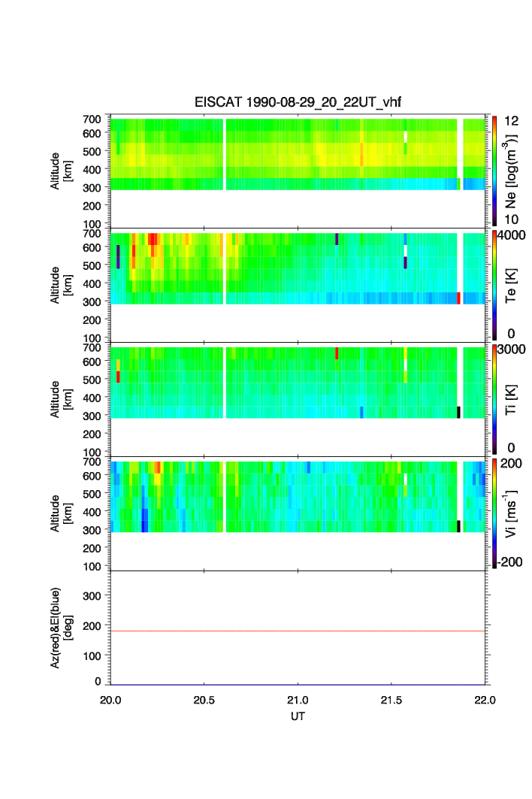The image size is (532, 799).
Task: Click the 'Ne [log(m-3)]' colorbar label
Action: click(511, 171)
